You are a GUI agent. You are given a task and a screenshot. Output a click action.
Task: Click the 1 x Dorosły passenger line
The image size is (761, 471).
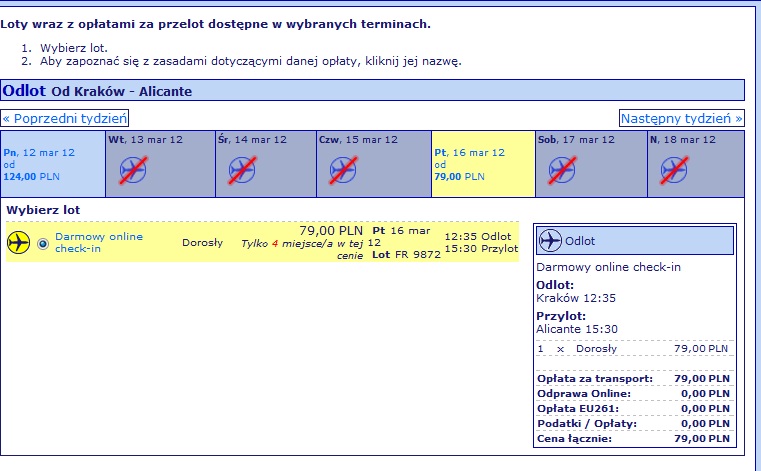[x=633, y=349]
